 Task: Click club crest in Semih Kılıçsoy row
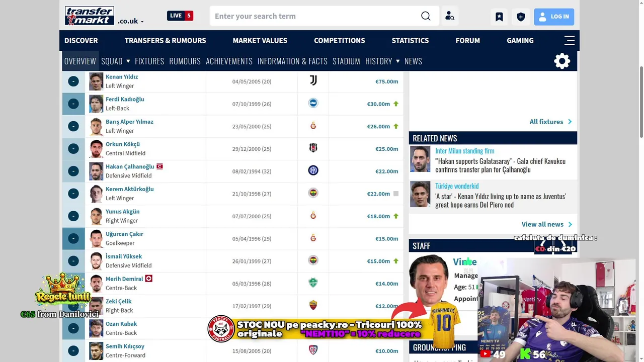point(313,350)
